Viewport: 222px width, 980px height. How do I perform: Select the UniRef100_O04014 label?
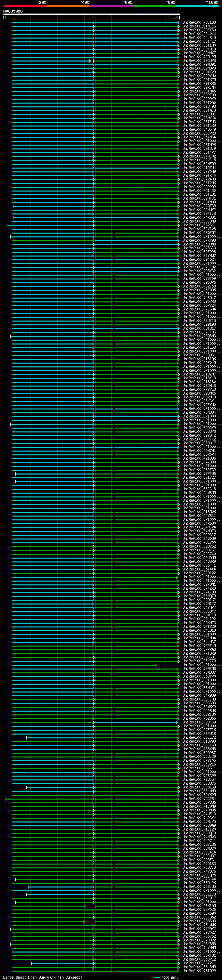pos(199,34)
